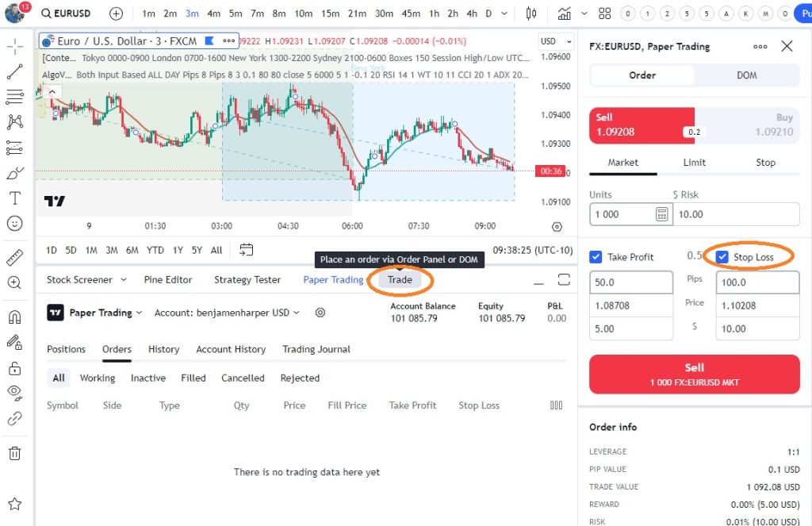Switch to the Strategy Tester tab
812x526 pixels.
[248, 279]
